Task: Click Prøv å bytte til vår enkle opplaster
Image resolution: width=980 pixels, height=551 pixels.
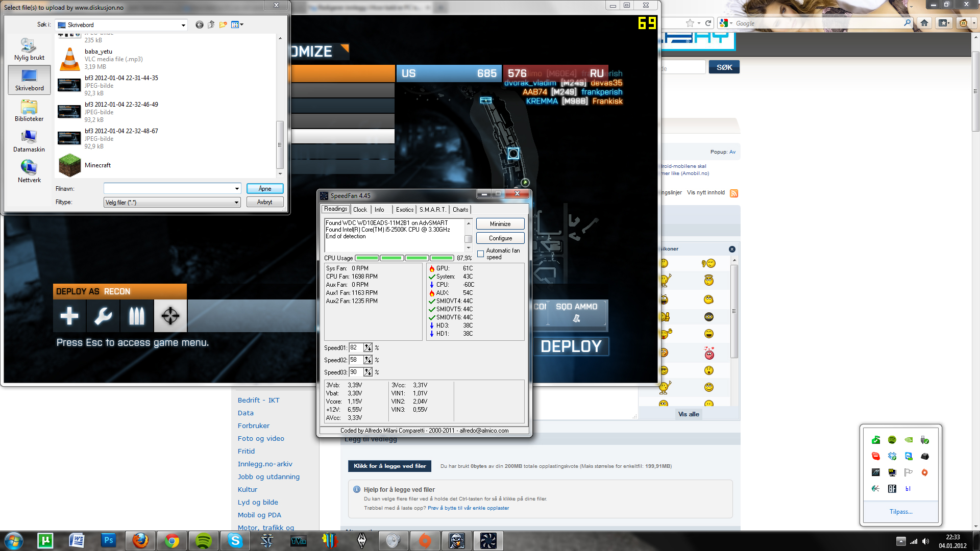Action: tap(468, 508)
